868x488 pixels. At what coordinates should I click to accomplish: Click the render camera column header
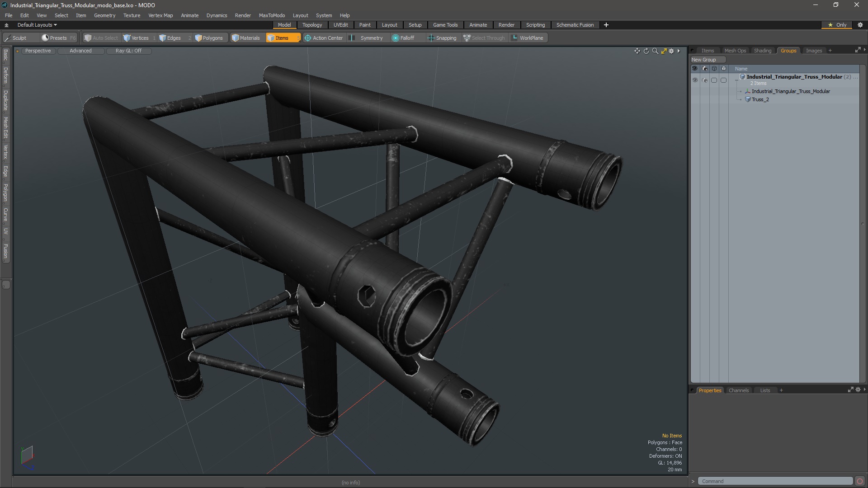point(704,69)
